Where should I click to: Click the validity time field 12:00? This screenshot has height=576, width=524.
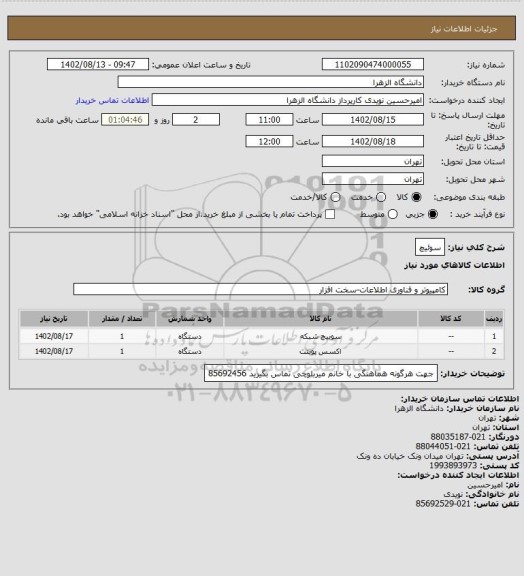pos(269,141)
